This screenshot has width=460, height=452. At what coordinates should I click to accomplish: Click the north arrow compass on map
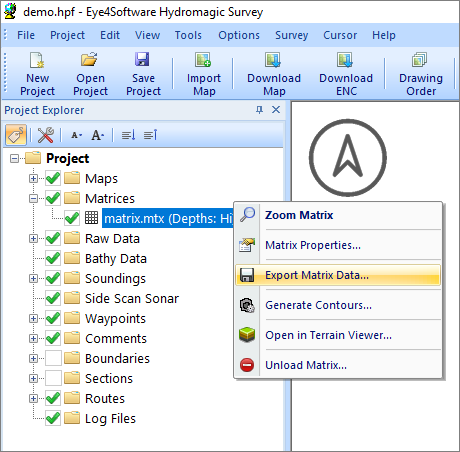348,158
